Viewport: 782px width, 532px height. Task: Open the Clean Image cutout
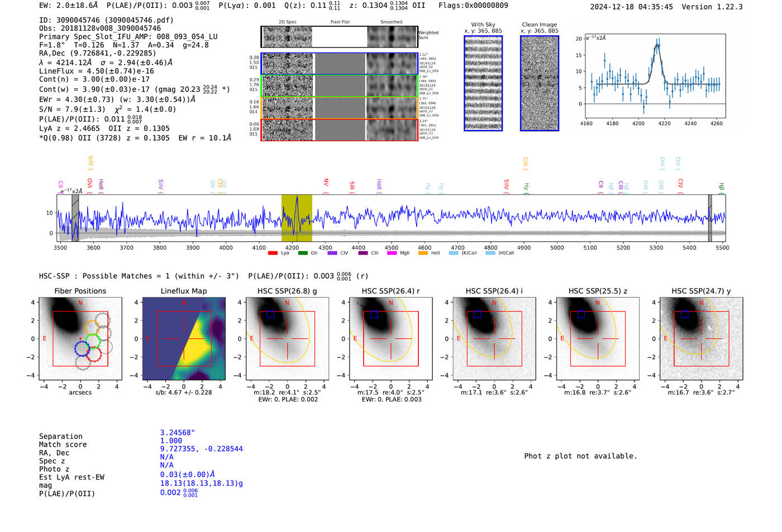pyautogui.click(x=540, y=83)
